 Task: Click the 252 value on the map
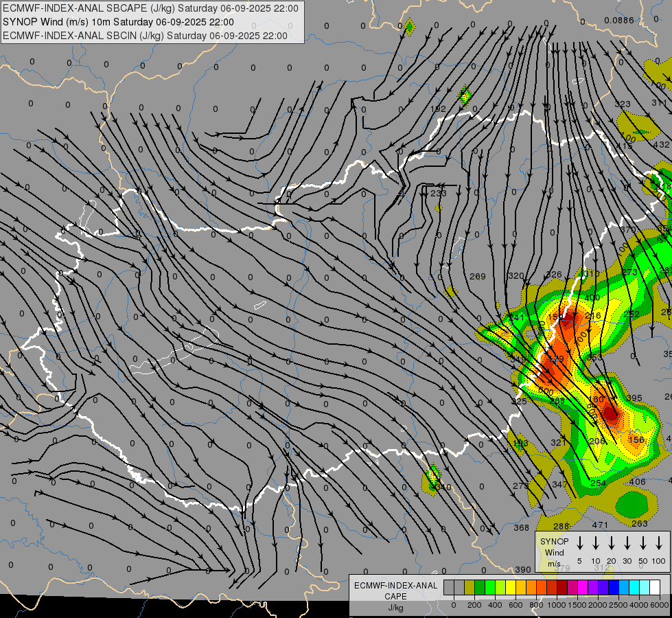point(632,314)
